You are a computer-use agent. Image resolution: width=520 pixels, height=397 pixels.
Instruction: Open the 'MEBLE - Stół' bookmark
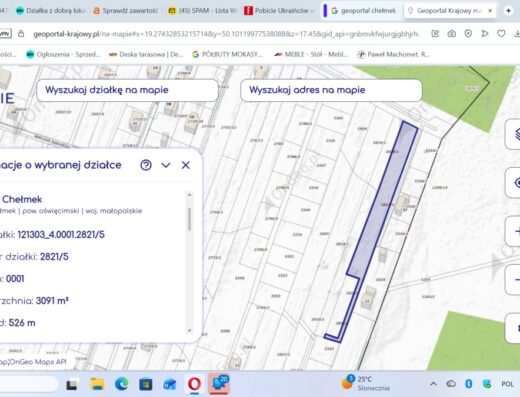pos(311,54)
